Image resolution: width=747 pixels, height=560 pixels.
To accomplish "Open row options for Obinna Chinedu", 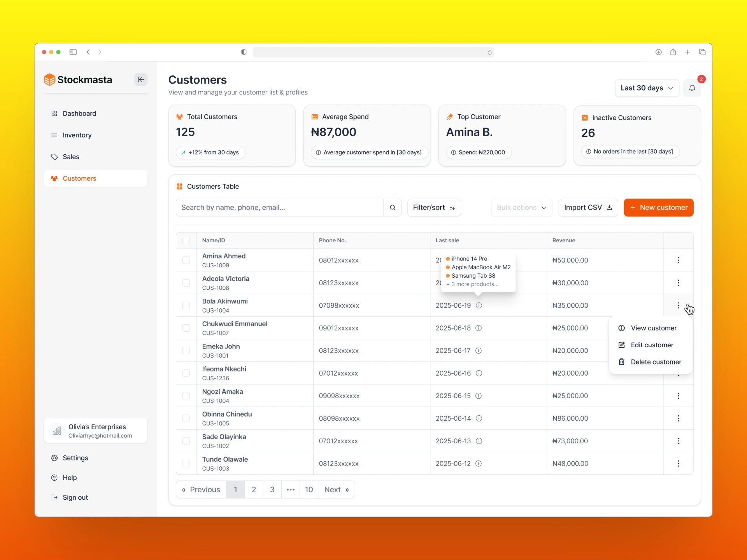I will [x=678, y=418].
